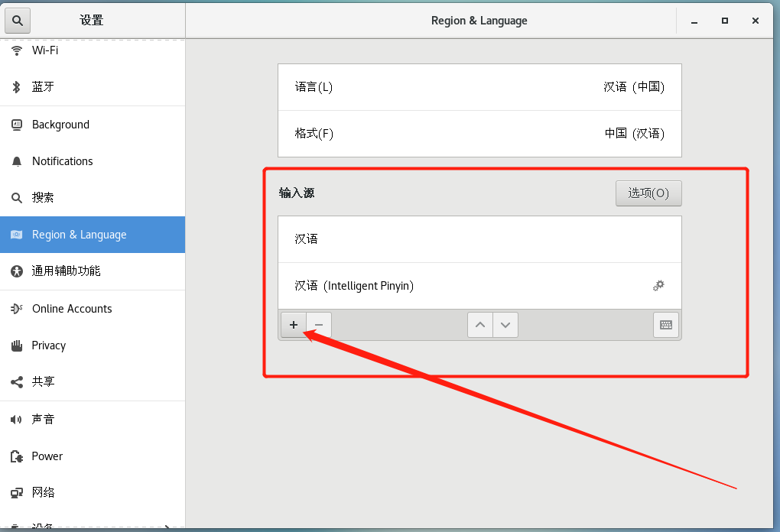This screenshot has width=780, height=532.
Task: Click the accessibility icon beside 通用辅助功能
Action: (x=16, y=271)
